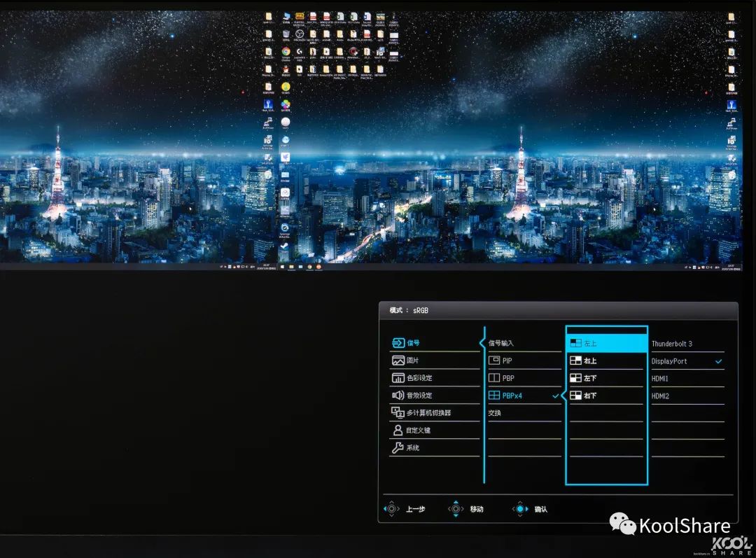Select the highlighted 左上 top-left window

pyautogui.click(x=606, y=343)
